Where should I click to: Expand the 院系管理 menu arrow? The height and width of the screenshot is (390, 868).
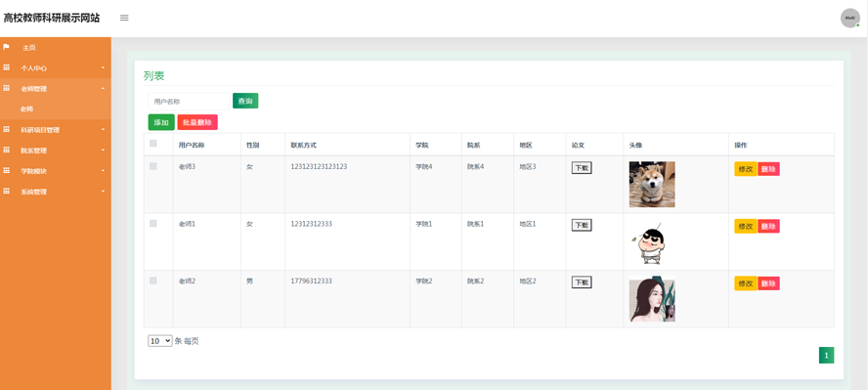(103, 151)
